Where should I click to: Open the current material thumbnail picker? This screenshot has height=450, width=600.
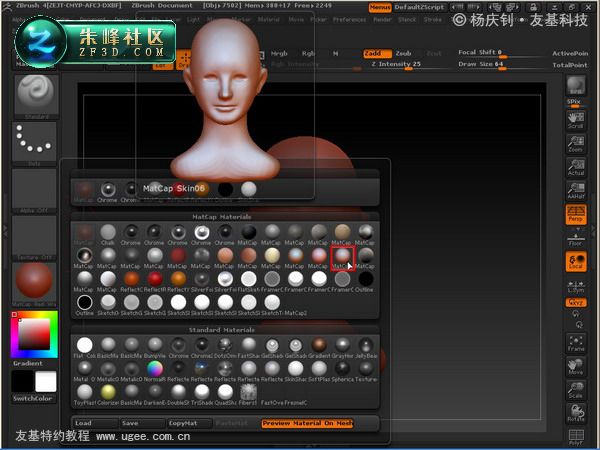tap(34, 285)
